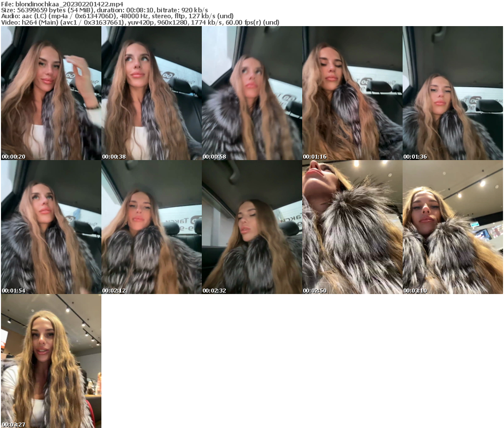Select the 00:01:16 preview frame
504x428 pixels.
pyautogui.click(x=352, y=94)
